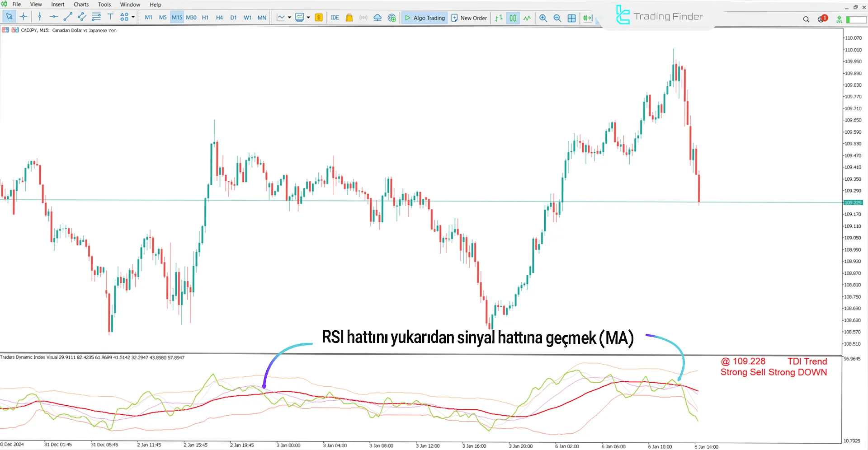
Task: Switch chart to Candlesticks mode
Action: 513,18
